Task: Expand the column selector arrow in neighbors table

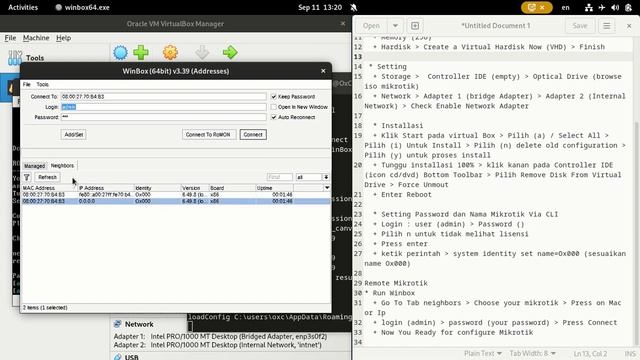Action: [327, 188]
